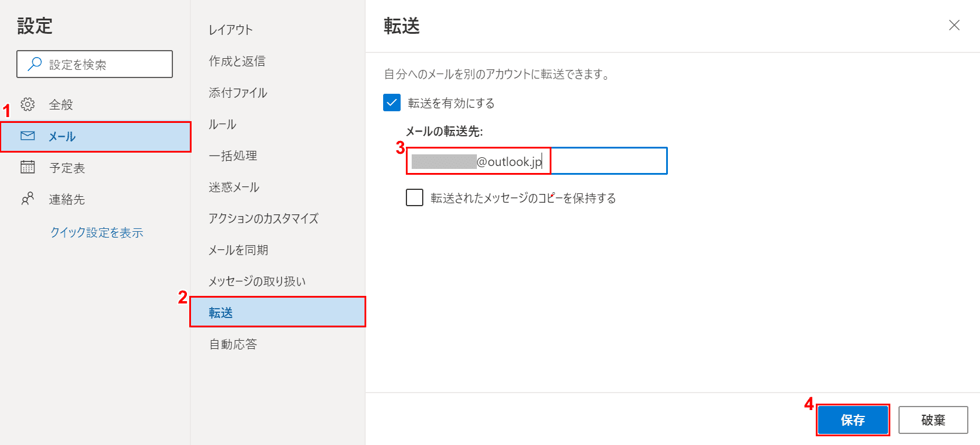Image resolution: width=980 pixels, height=445 pixels.
Task: Click the gear icon beside 全般
Action: click(27, 104)
